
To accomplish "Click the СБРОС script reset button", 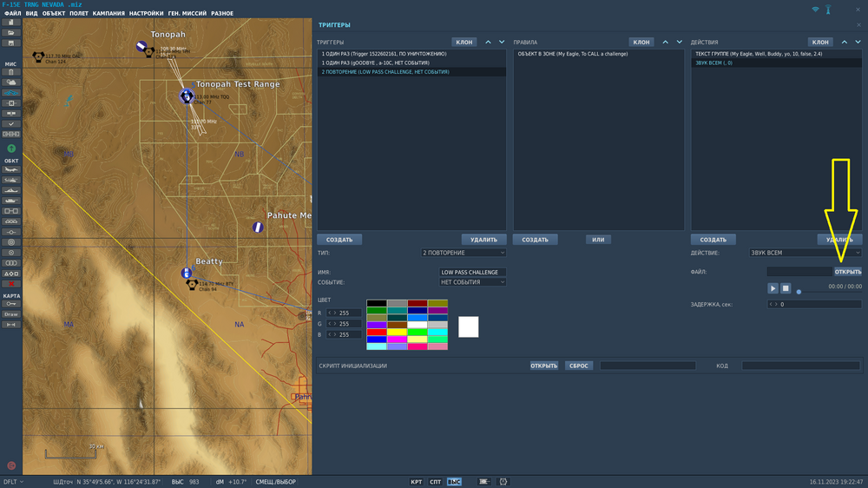I will [x=578, y=366].
